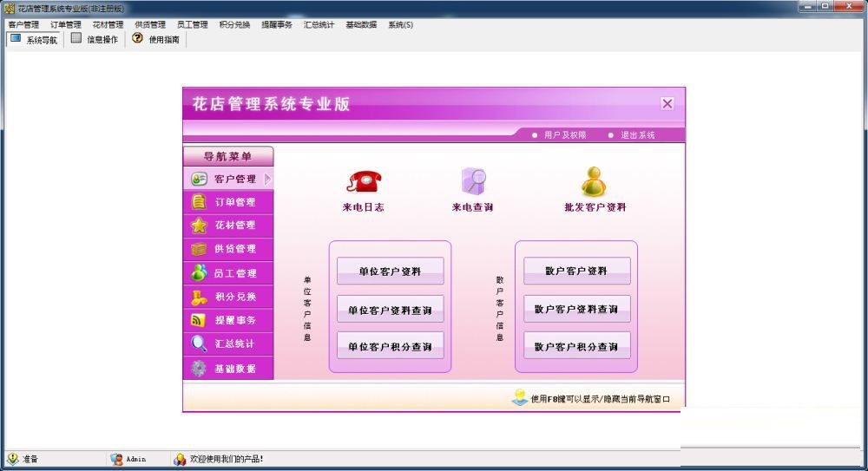This screenshot has height=471, width=868.
Task: Click the 退出系统 link
Action: (637, 135)
